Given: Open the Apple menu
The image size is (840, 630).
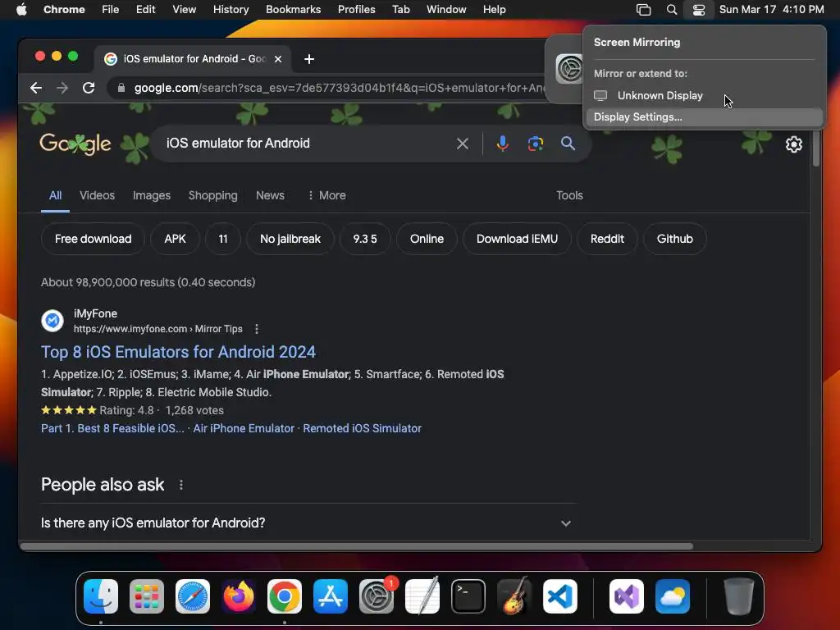Looking at the screenshot, I should pyautogui.click(x=21, y=10).
